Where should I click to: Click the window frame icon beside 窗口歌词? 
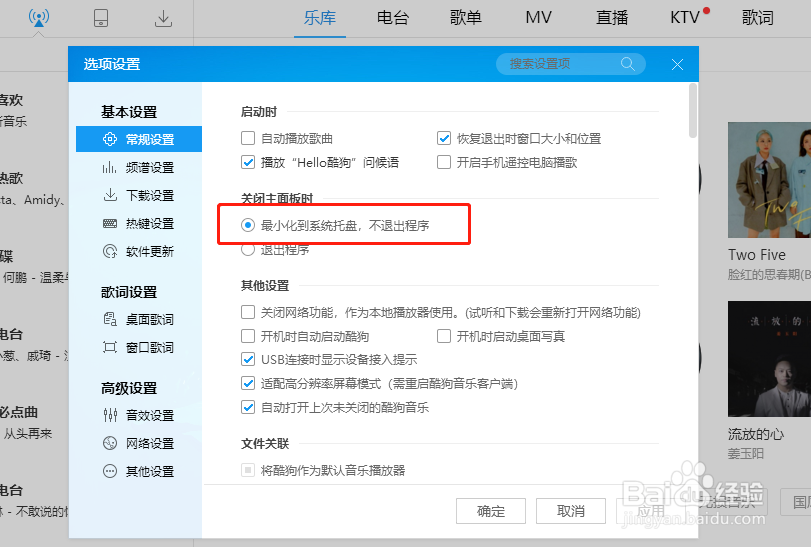[110, 347]
